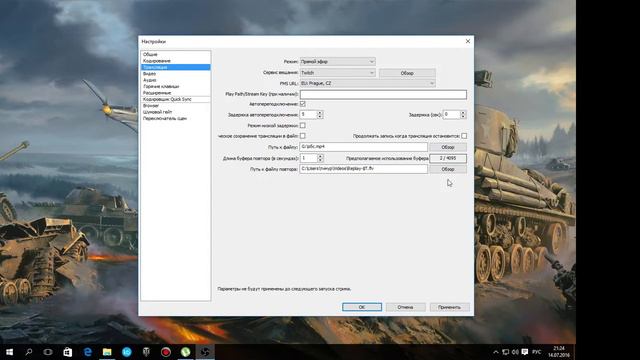This screenshot has width=640, height=360.
Task: Open the taskbar clock and date
Action: coord(558,352)
